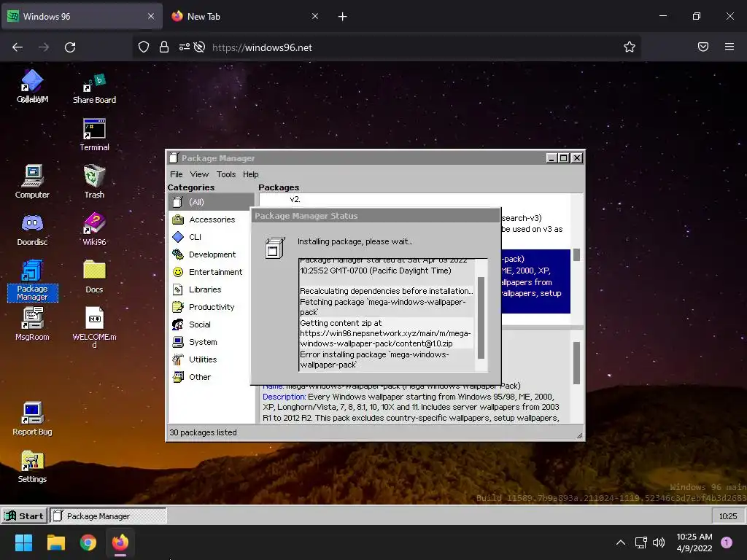
Task: Reload the current page
Action: tap(70, 47)
